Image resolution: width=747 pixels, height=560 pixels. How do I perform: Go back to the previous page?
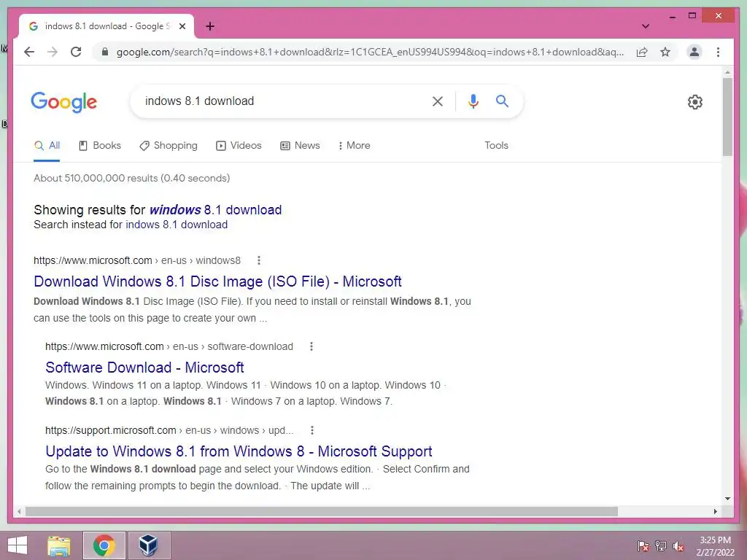[29, 52]
